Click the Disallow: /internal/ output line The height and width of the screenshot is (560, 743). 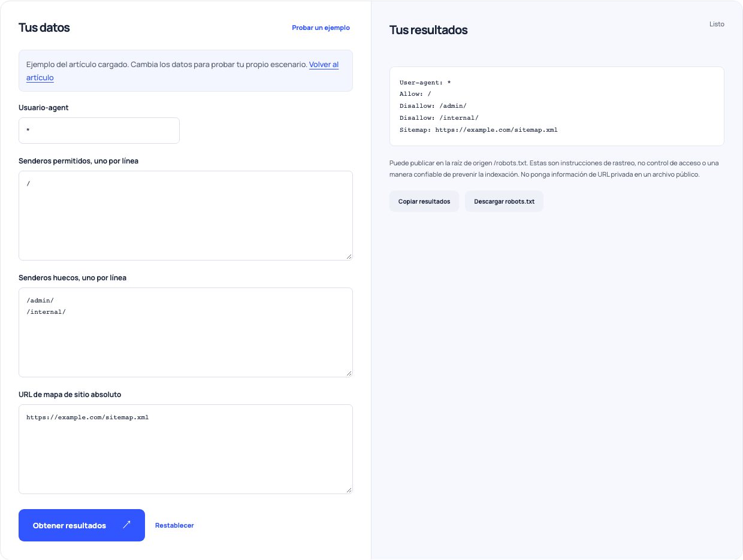[439, 118]
